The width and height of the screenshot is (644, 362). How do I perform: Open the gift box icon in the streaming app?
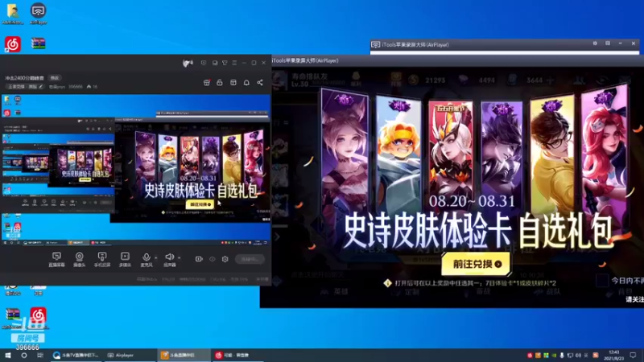pyautogui.click(x=207, y=83)
